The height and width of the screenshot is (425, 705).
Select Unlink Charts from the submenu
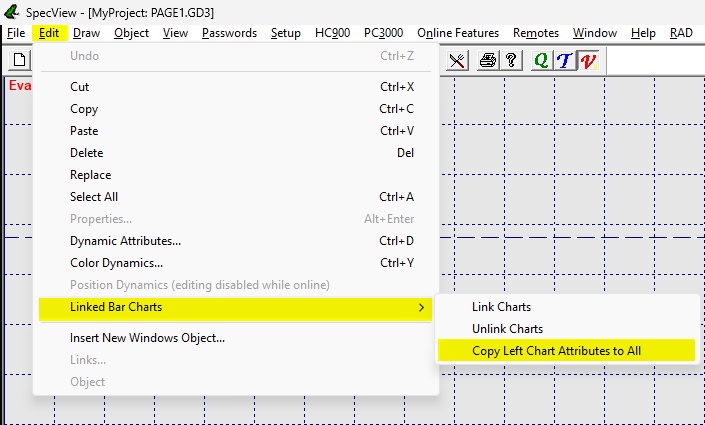(x=507, y=329)
